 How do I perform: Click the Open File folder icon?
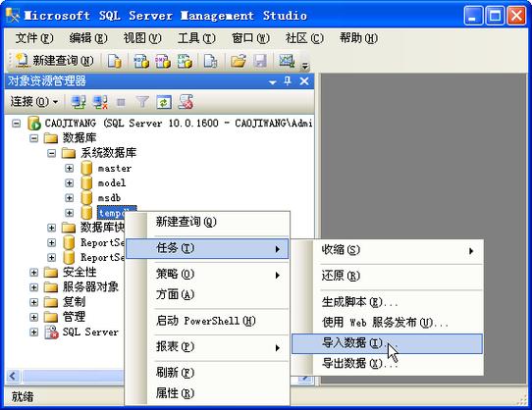coord(239,61)
